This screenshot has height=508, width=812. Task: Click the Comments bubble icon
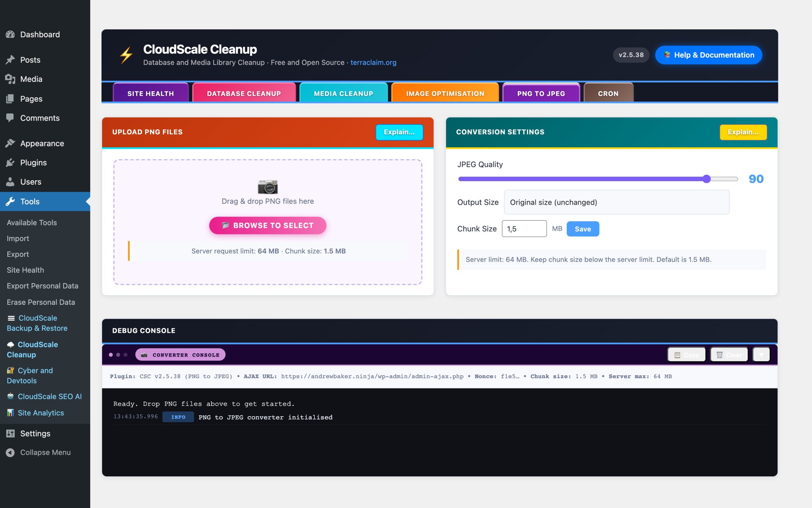[x=10, y=117]
